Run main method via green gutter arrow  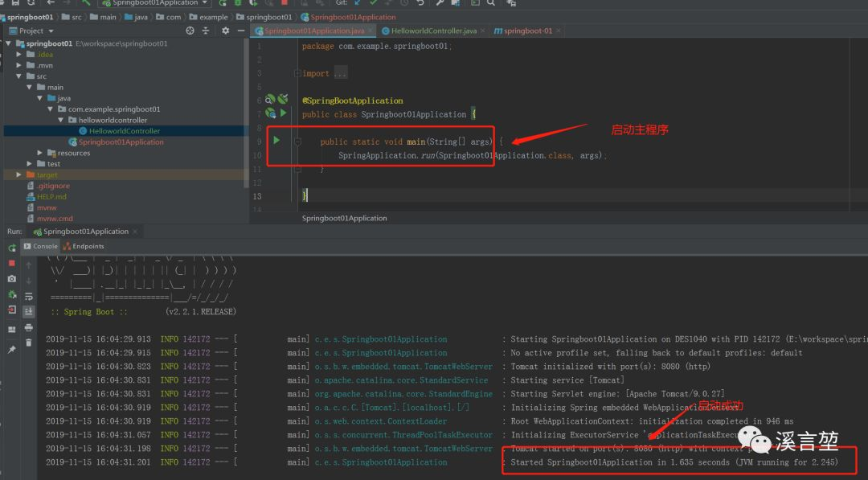[x=276, y=140]
